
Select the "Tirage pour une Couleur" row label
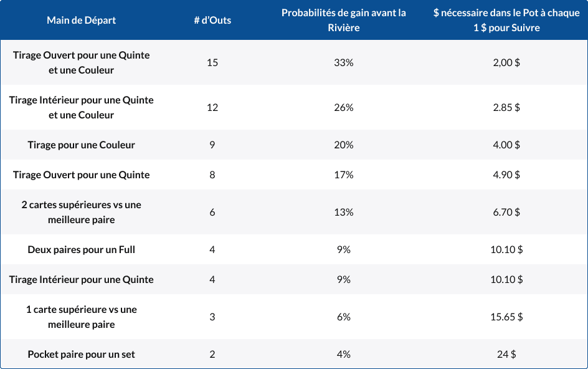(x=81, y=145)
